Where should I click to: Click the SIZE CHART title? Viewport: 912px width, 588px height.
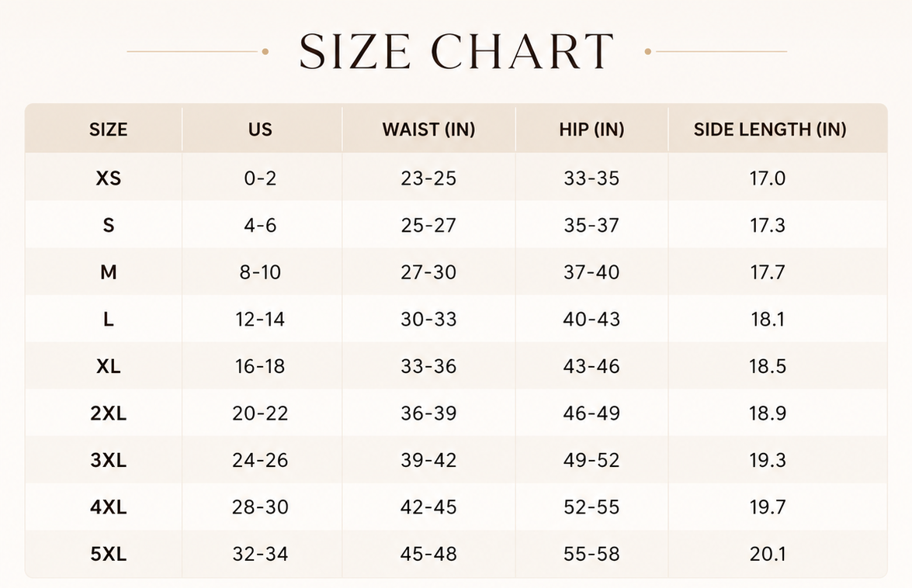click(456, 51)
